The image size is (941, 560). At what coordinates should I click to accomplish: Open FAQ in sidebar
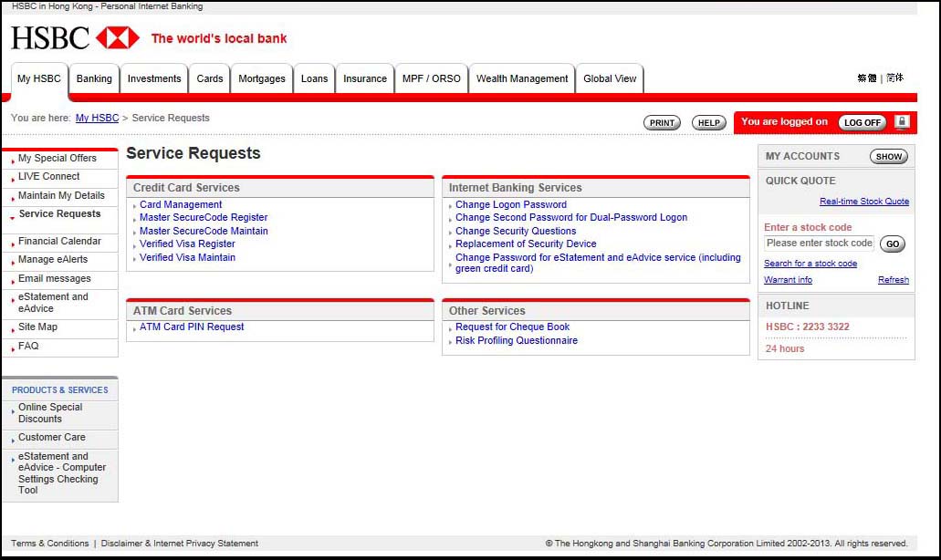pos(28,346)
